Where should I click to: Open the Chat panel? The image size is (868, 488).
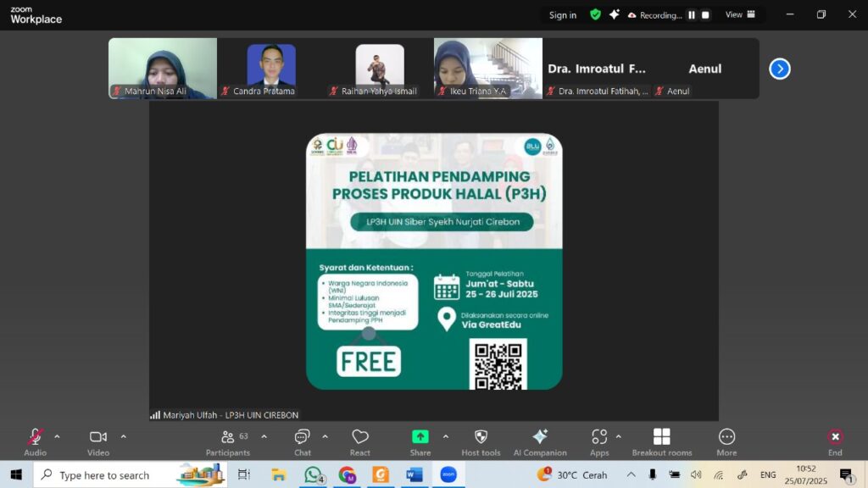[302, 441]
